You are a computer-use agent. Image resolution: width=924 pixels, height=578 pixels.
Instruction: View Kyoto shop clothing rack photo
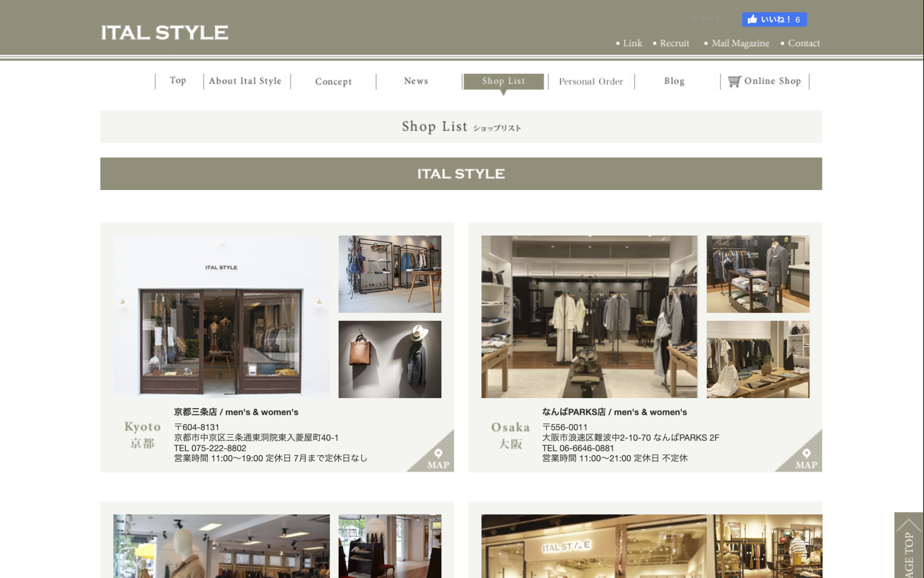point(390,274)
